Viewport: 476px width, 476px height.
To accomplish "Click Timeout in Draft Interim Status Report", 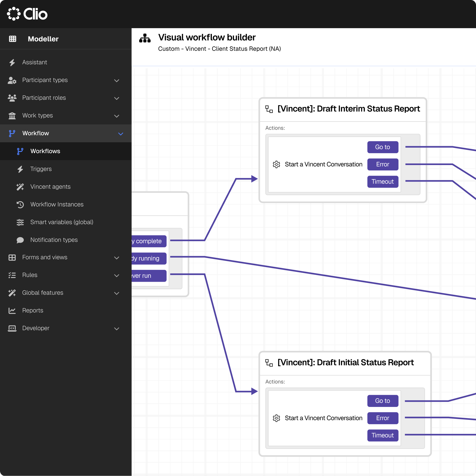I will click(x=383, y=182).
